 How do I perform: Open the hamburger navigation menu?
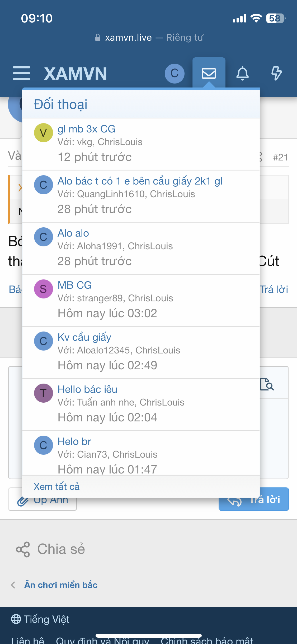coord(21,73)
